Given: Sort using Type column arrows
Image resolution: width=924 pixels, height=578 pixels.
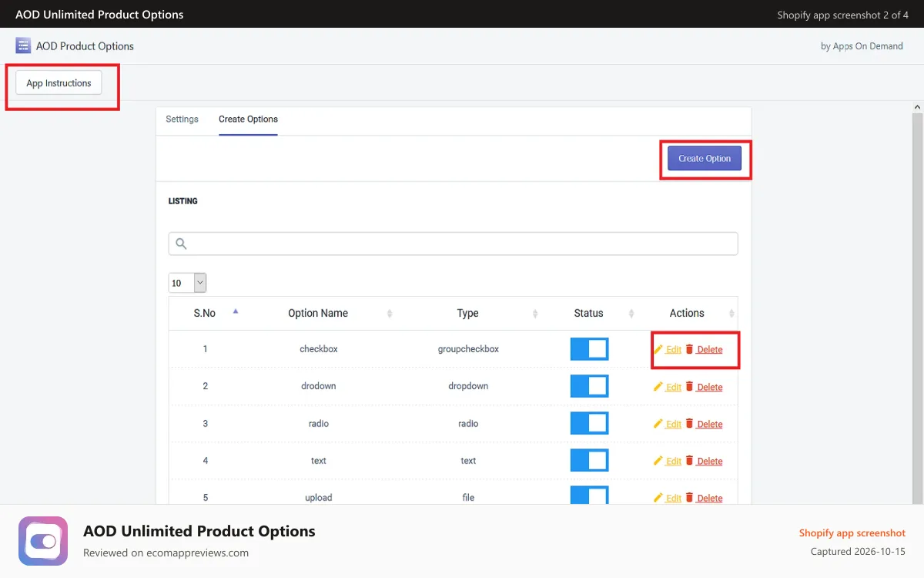Looking at the screenshot, I should coord(535,313).
